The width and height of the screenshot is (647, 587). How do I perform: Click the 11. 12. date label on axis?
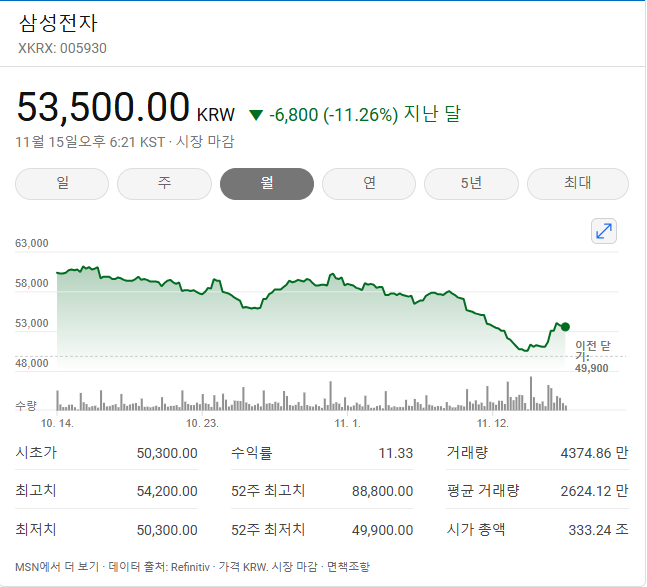pos(493,423)
